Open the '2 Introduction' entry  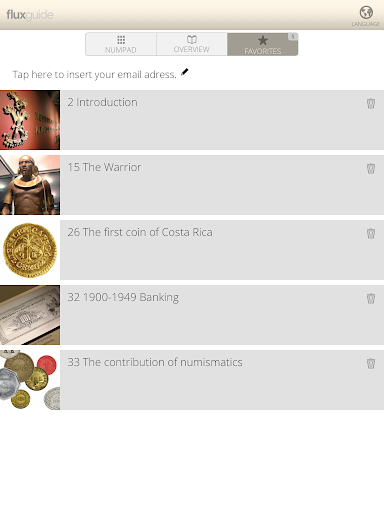pos(222,120)
